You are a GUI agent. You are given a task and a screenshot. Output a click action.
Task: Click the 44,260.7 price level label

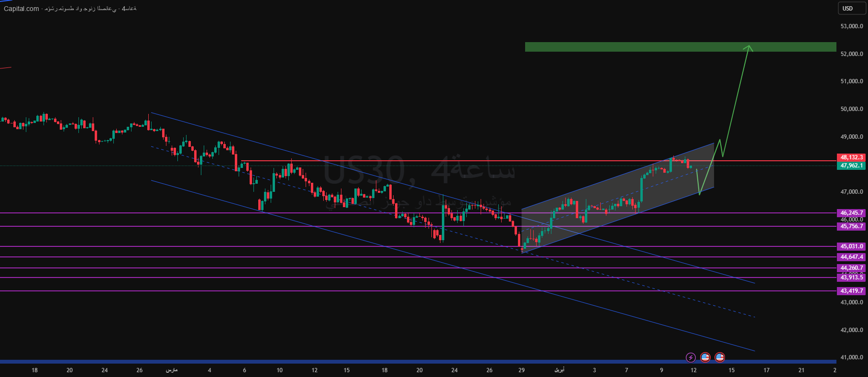(x=851, y=268)
